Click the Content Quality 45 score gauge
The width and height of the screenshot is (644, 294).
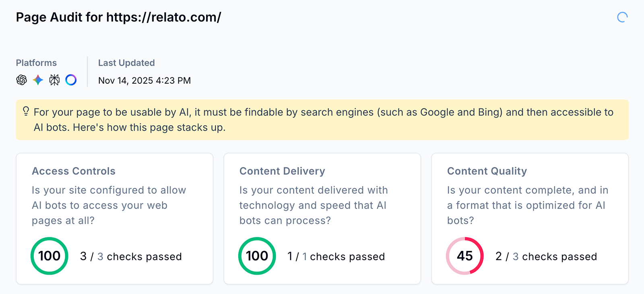coord(465,256)
